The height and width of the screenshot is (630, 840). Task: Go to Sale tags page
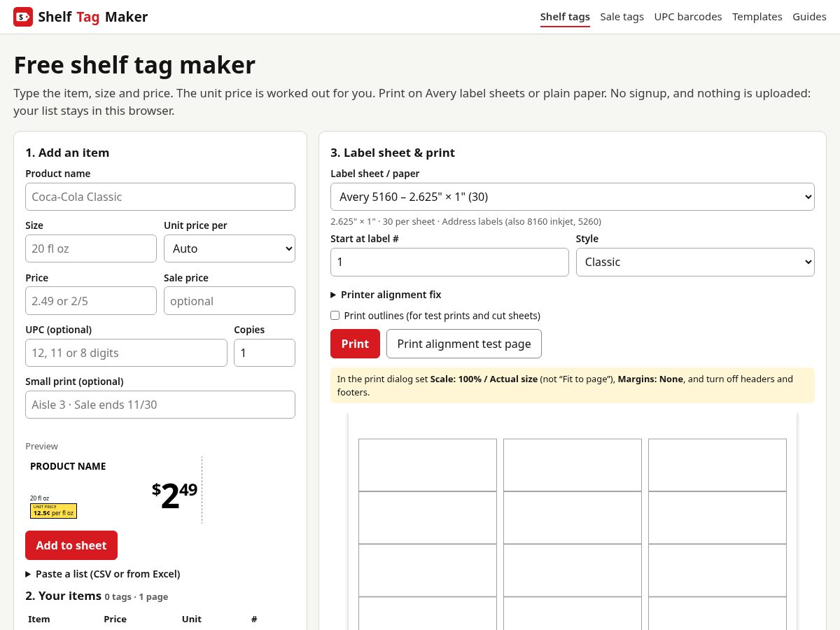point(622,17)
